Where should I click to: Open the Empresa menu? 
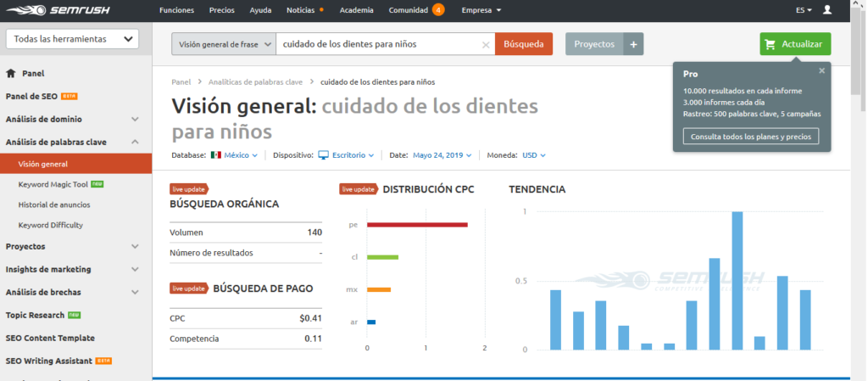(x=481, y=10)
